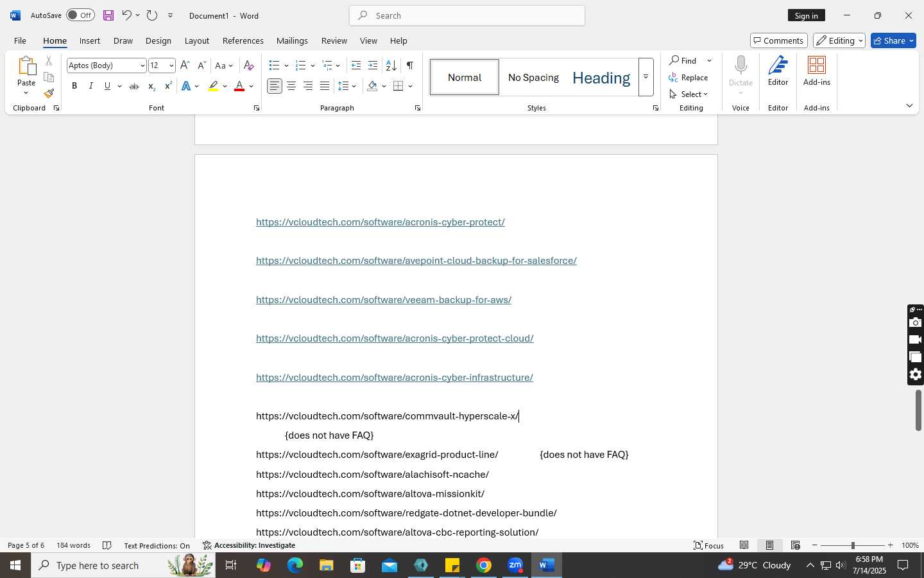Select the Format Painter brush icon

point(49,93)
